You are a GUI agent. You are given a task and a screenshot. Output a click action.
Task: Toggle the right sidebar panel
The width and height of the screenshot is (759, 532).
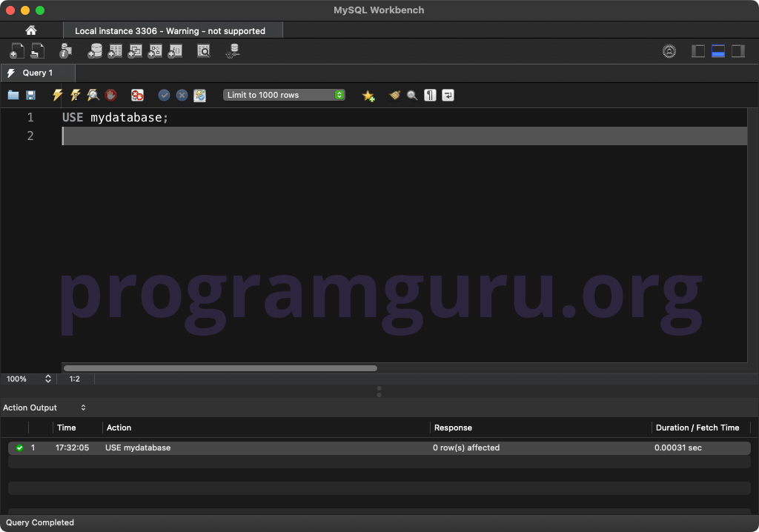(738, 51)
